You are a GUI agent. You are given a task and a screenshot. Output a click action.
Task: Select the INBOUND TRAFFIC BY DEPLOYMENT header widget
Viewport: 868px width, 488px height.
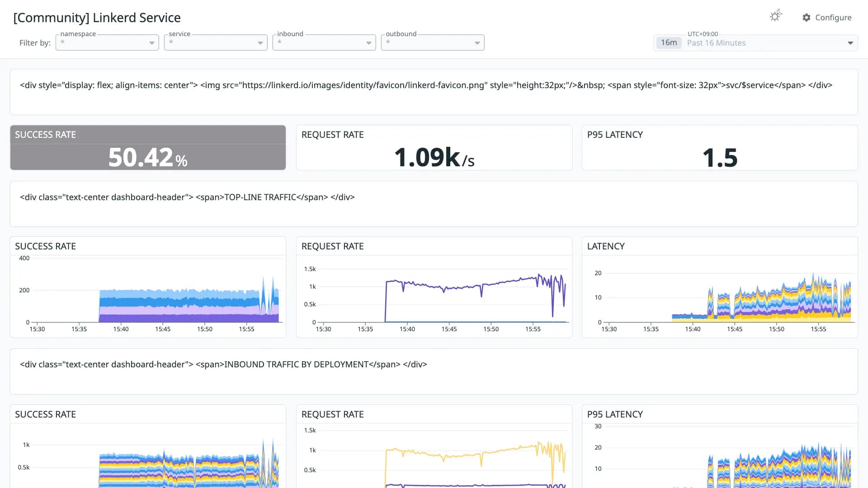click(x=434, y=371)
